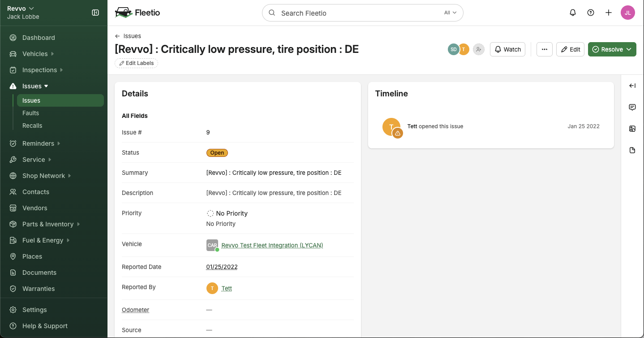Open the comments panel icon
This screenshot has width=644, height=338.
pyautogui.click(x=632, y=107)
